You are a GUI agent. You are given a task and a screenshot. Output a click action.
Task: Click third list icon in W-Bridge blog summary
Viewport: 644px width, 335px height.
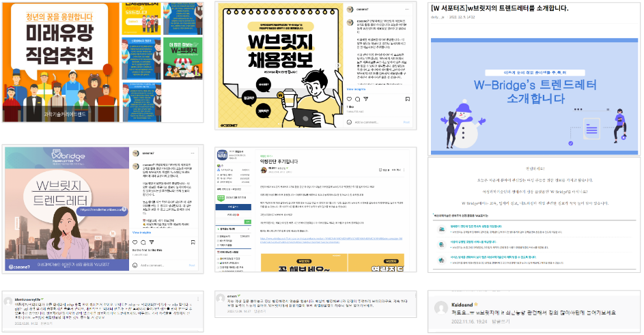[x=442, y=260]
